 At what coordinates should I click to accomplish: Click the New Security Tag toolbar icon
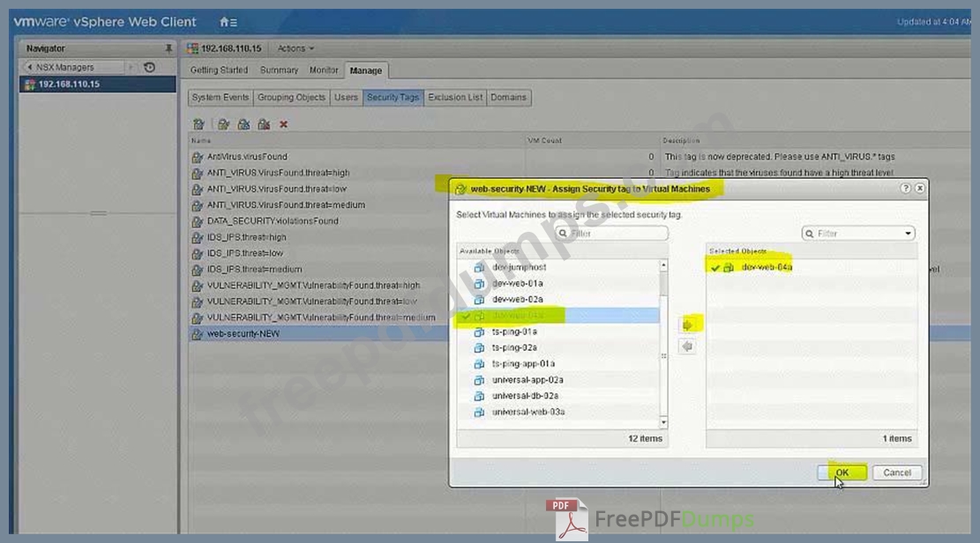click(x=198, y=124)
